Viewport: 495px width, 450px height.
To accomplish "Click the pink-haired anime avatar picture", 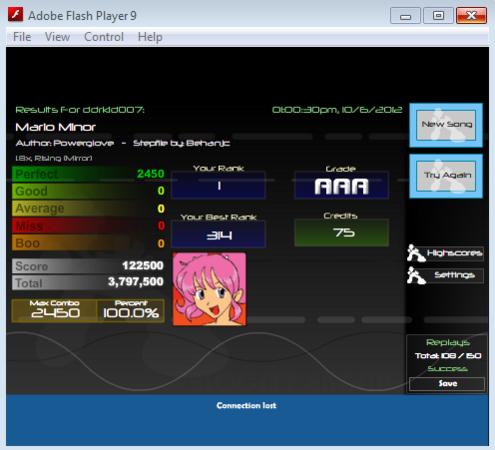I will (x=209, y=289).
